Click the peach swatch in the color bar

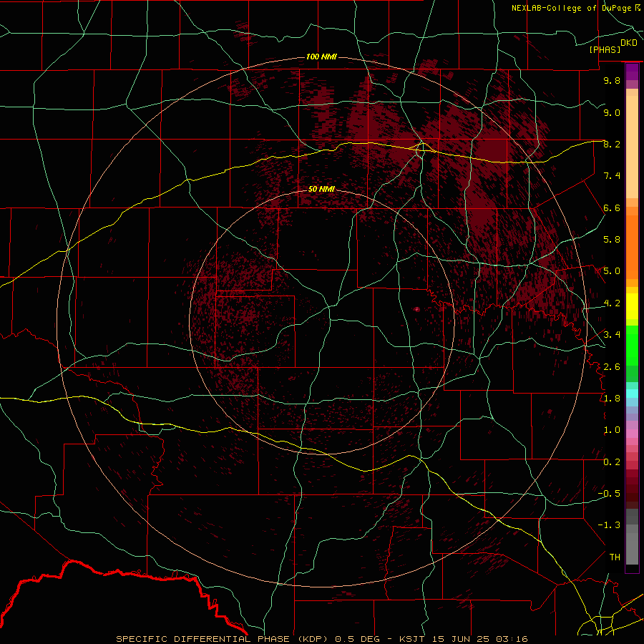(632, 147)
